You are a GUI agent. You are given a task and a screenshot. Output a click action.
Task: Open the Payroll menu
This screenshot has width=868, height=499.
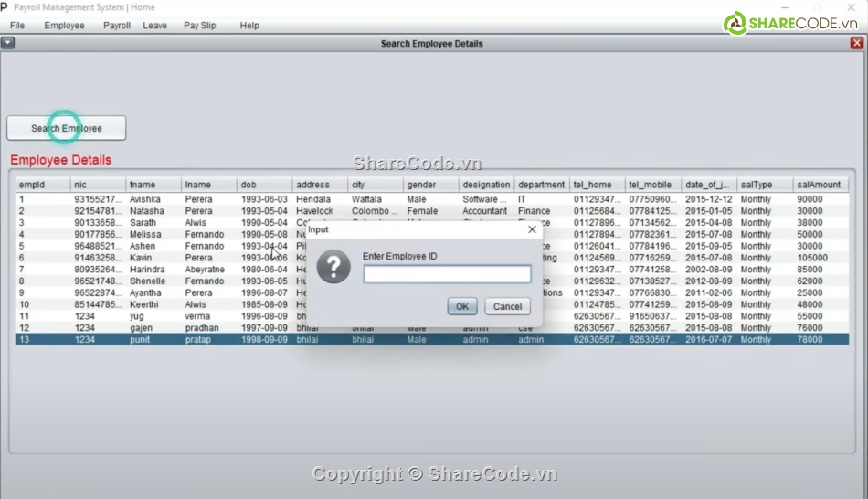(x=117, y=26)
